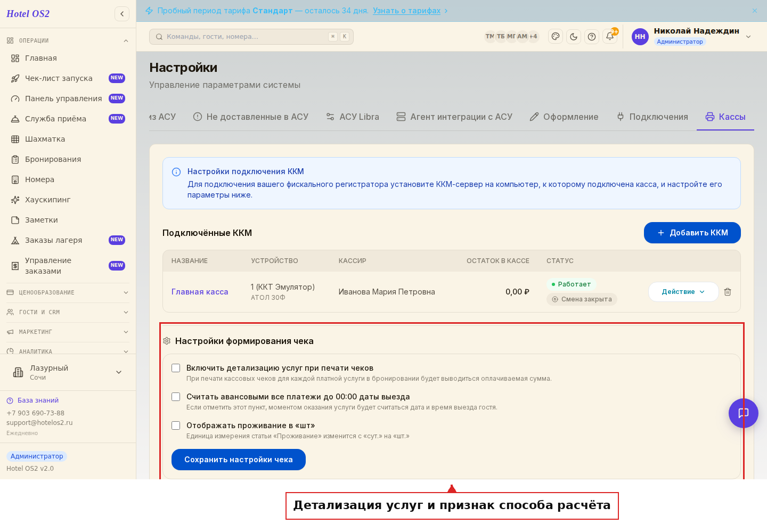Expand АНАЛИТИКА section

click(68, 351)
